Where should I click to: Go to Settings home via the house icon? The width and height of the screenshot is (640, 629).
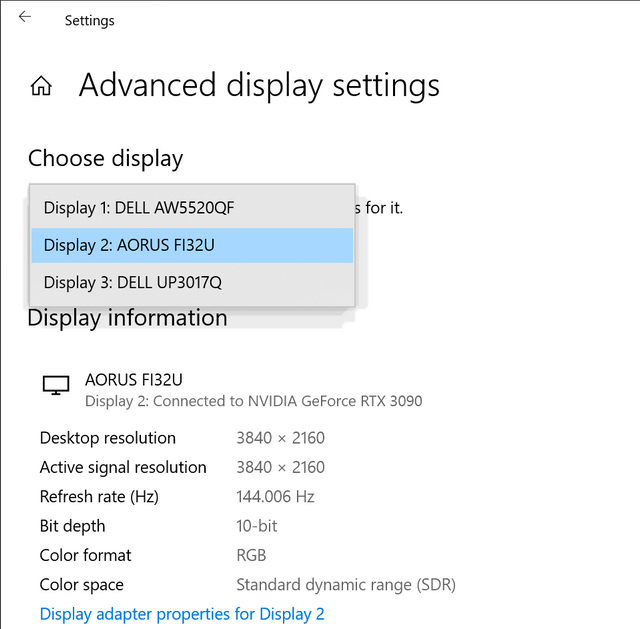pos(41,86)
